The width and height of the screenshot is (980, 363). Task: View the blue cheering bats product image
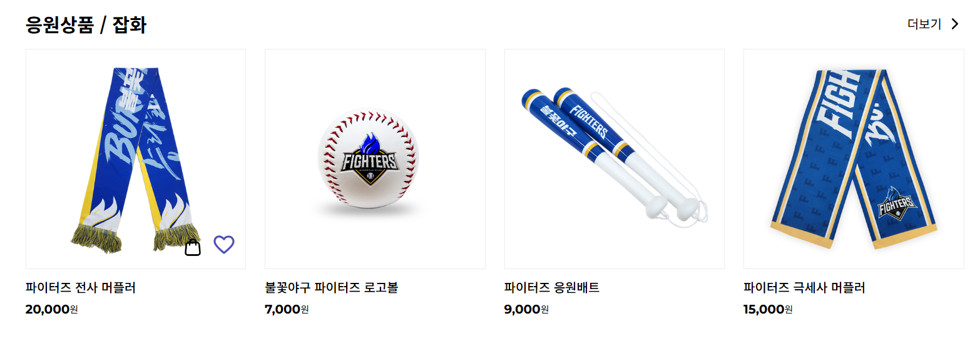[615, 159]
